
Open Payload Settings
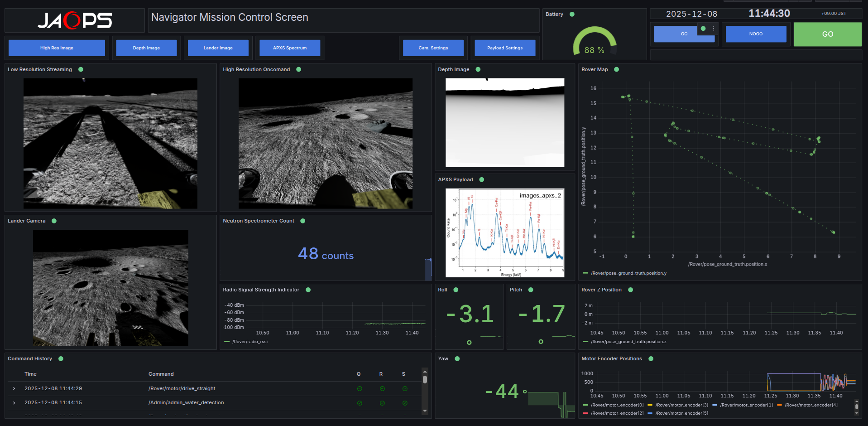[505, 48]
